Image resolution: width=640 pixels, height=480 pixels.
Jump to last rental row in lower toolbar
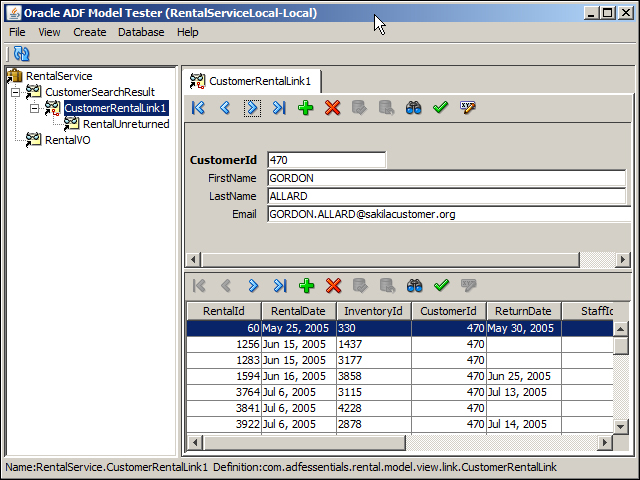(280, 286)
